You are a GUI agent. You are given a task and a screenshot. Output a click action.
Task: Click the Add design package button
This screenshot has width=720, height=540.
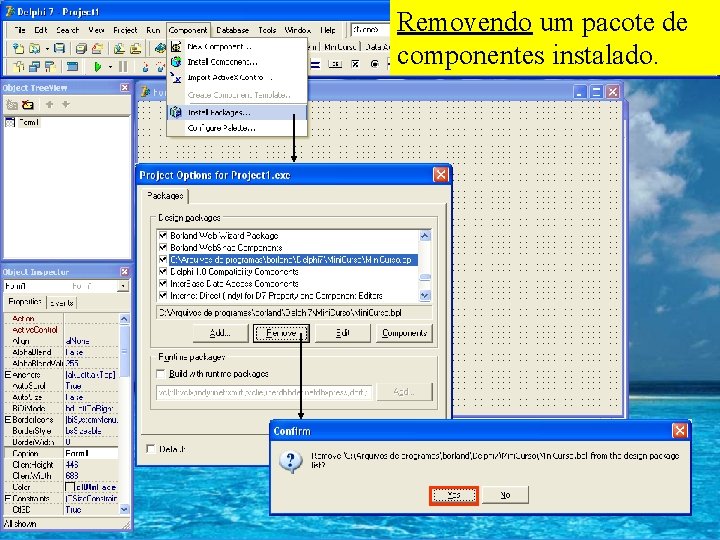click(x=220, y=333)
